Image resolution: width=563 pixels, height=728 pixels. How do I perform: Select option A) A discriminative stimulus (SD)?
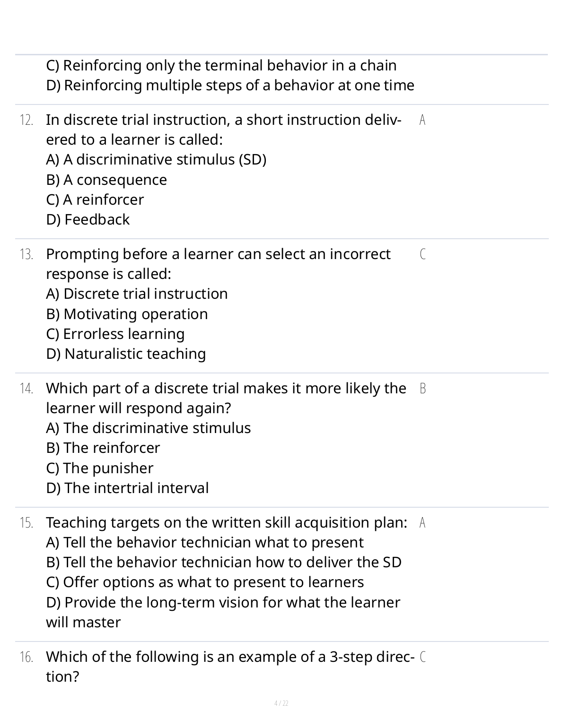pos(156,160)
